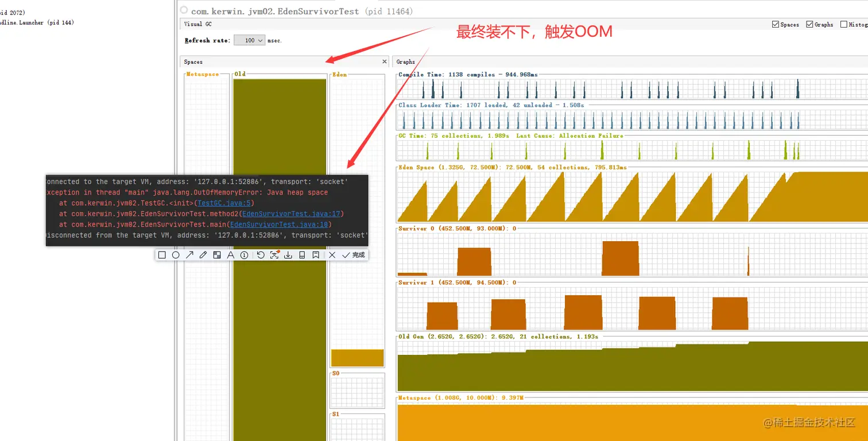Click the Refresh rate label
Viewport: 868px width, 441px height.
207,41
